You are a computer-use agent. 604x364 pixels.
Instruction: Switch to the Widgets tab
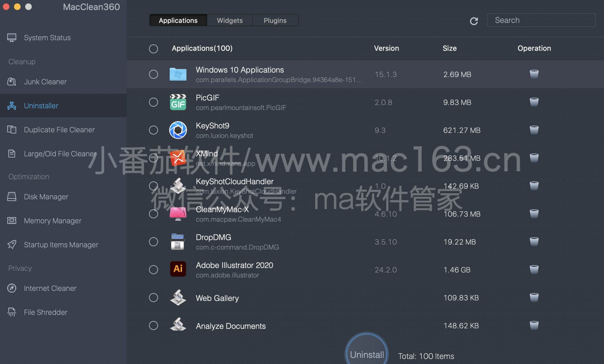pos(230,20)
